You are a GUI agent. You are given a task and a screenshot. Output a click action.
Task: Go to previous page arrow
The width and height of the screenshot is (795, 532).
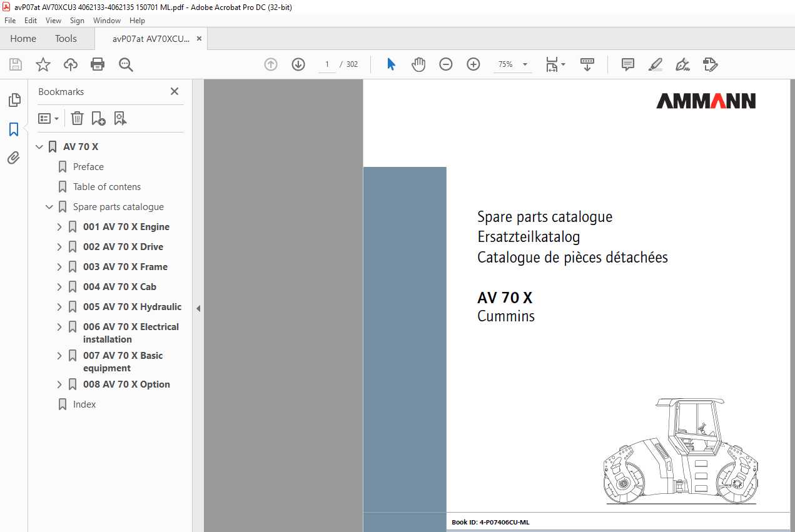[271, 64]
